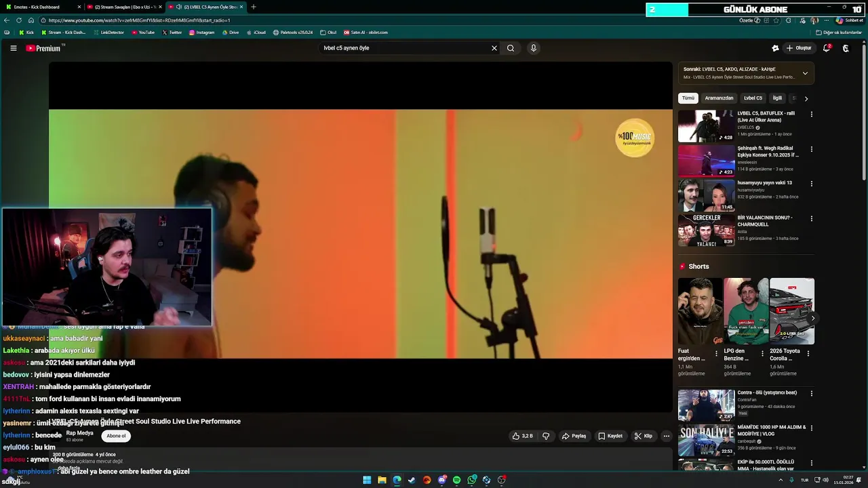The image size is (868, 488).
Task: Open Twitter bookmark in favorites bar
Action: pos(172,33)
